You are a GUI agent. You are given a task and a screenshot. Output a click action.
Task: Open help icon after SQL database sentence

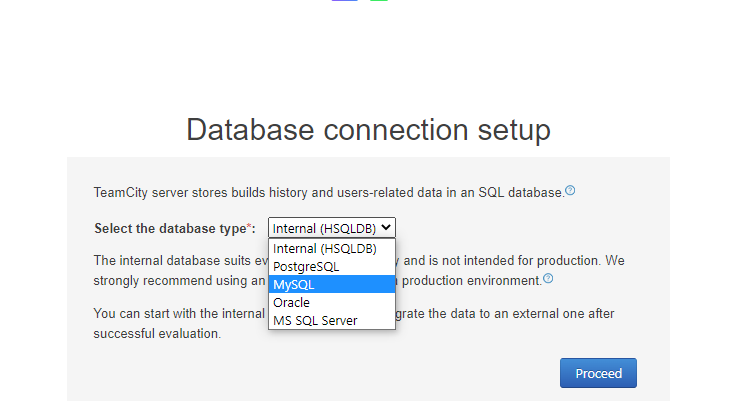[570, 190]
